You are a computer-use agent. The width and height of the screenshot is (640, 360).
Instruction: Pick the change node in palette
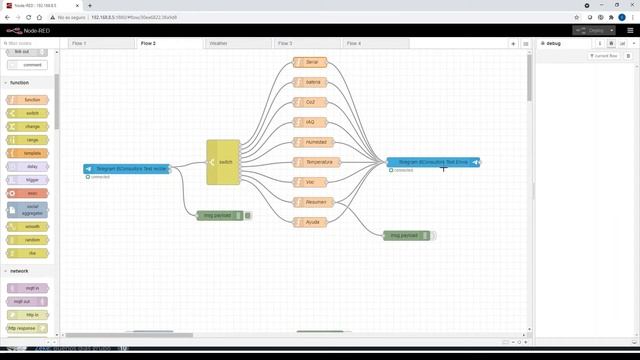pos(27,127)
